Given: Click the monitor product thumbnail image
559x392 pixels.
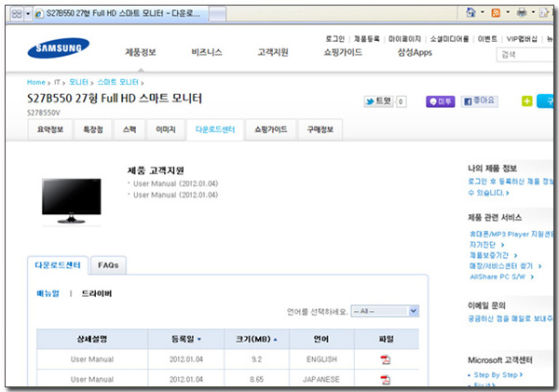Looking at the screenshot, I should 72,201.
